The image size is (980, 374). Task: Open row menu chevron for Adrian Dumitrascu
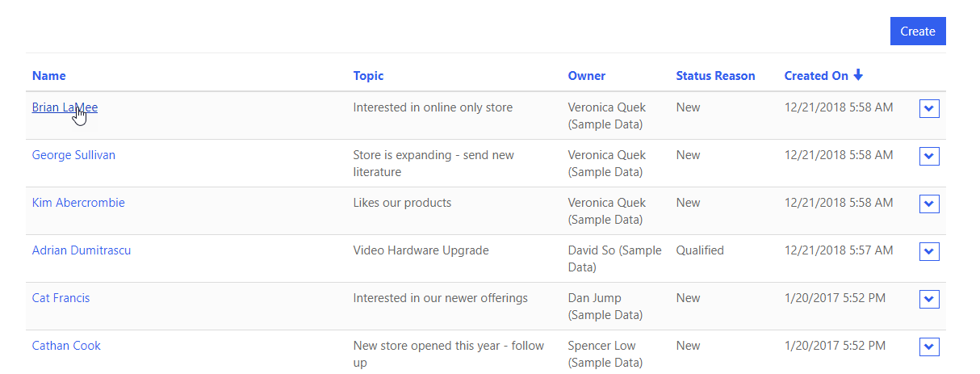tap(929, 252)
